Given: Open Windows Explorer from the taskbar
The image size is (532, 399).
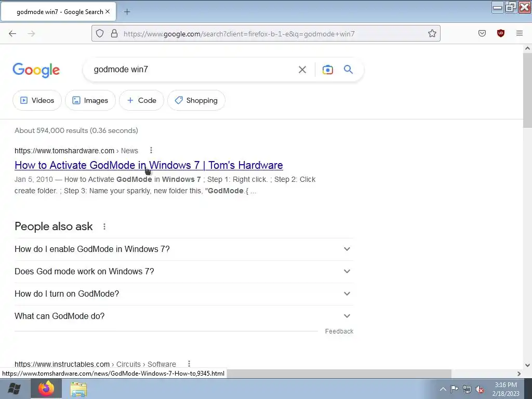Looking at the screenshot, I should coord(78,389).
